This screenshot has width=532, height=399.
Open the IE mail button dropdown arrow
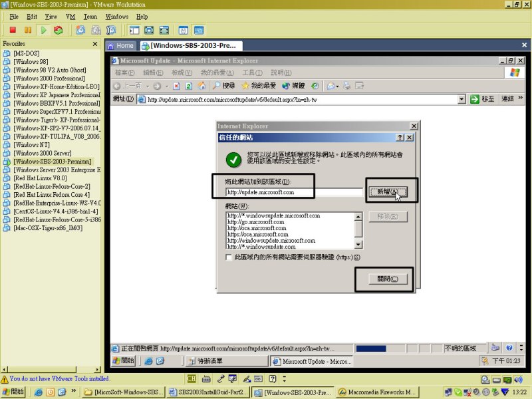pos(337,86)
